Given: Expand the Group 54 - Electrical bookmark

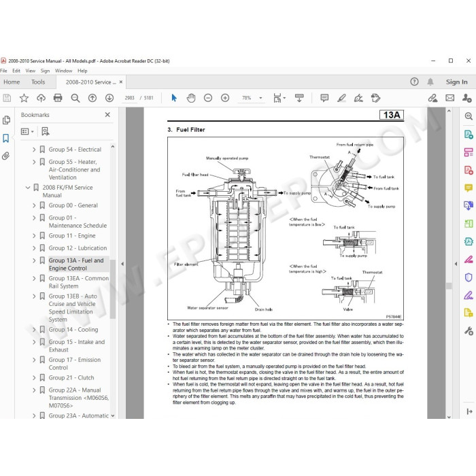Looking at the screenshot, I should click(34, 150).
